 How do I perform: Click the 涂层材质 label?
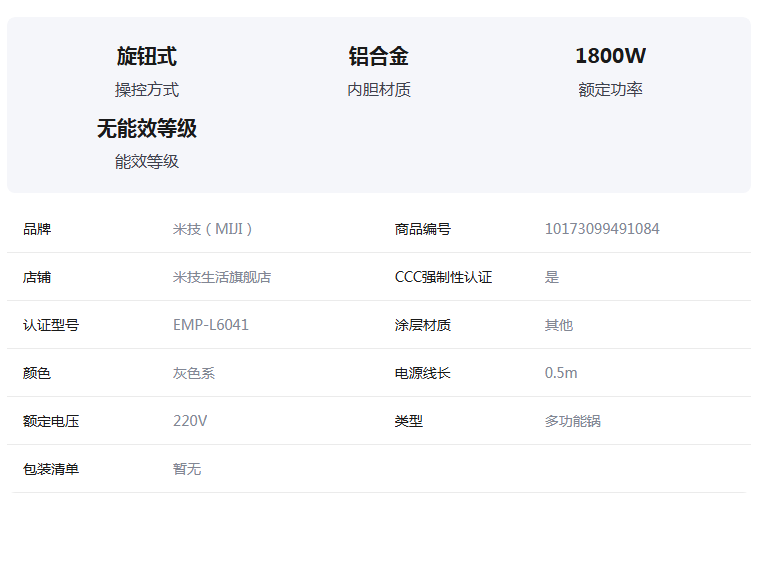click(423, 325)
